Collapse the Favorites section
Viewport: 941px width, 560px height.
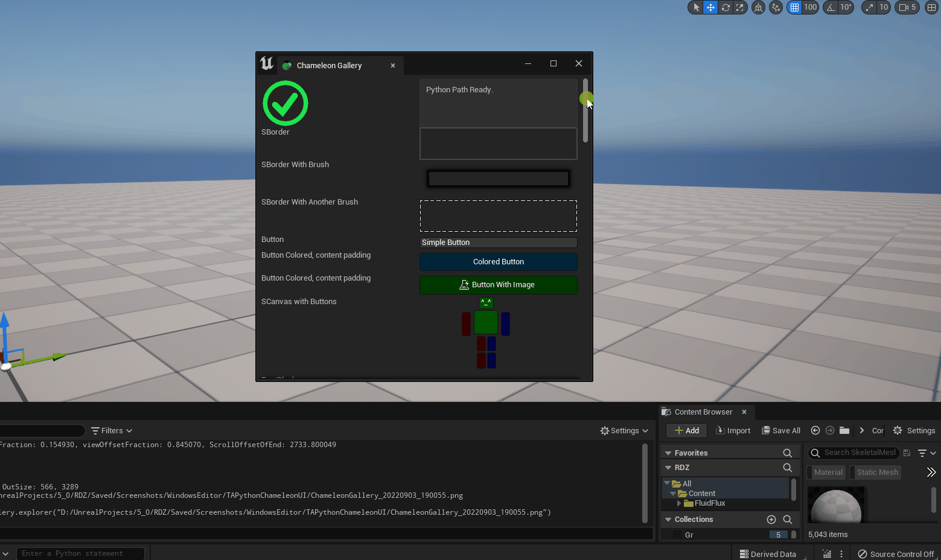coord(668,453)
